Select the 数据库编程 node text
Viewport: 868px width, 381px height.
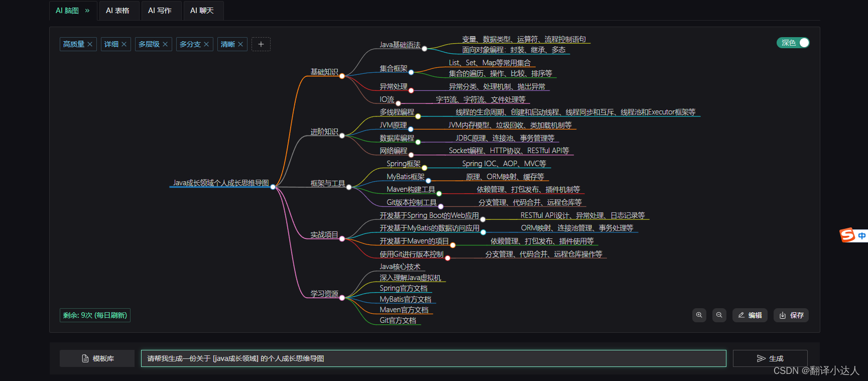397,138
